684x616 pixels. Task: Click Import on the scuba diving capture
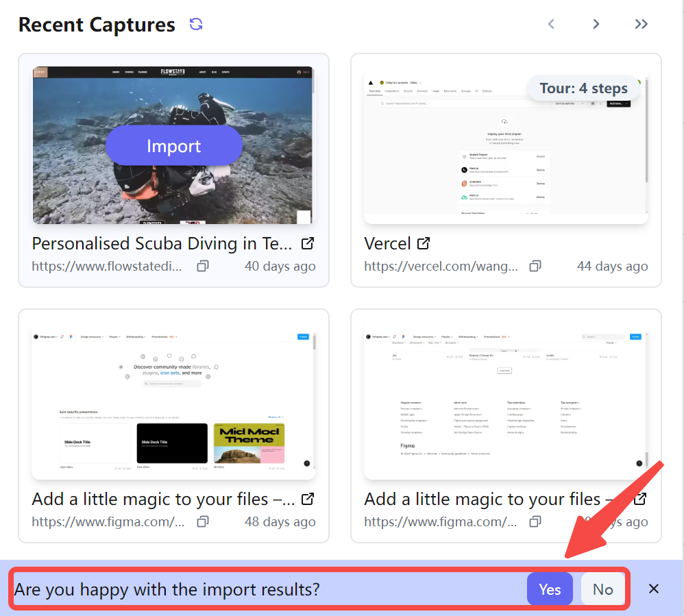pyautogui.click(x=173, y=146)
